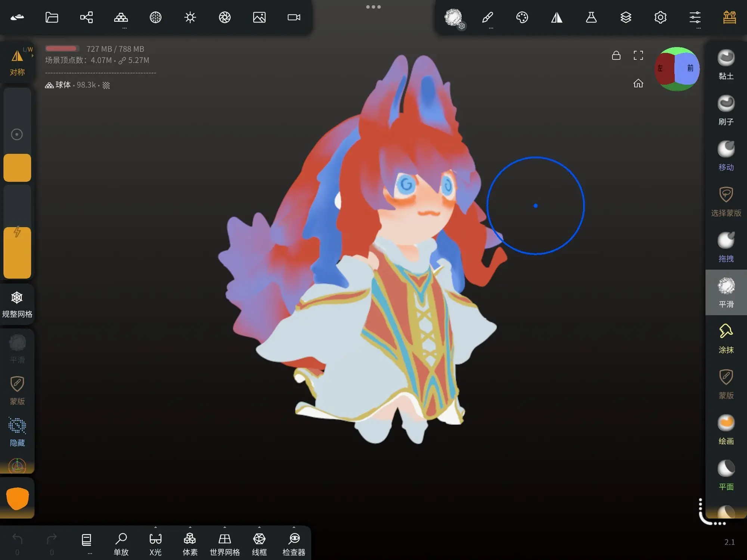747x560 pixels.
Task: Open the files folder menu
Action: (52, 18)
